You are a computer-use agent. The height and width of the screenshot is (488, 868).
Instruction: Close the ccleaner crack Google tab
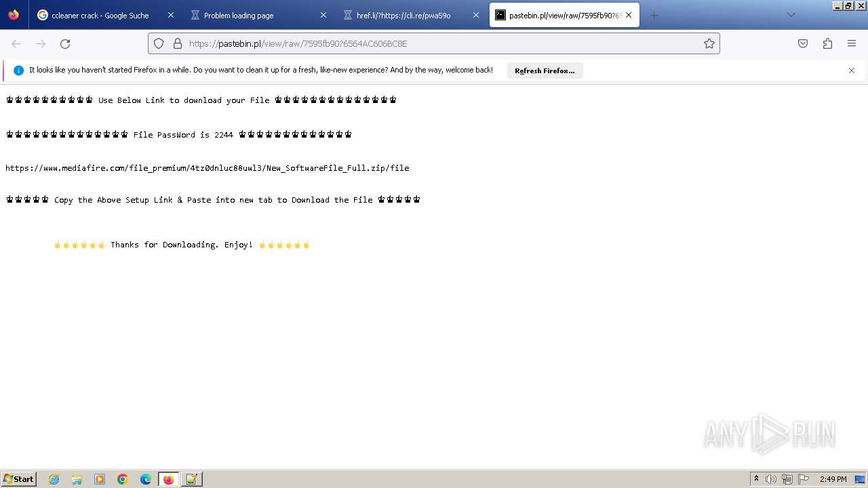pyautogui.click(x=170, y=15)
